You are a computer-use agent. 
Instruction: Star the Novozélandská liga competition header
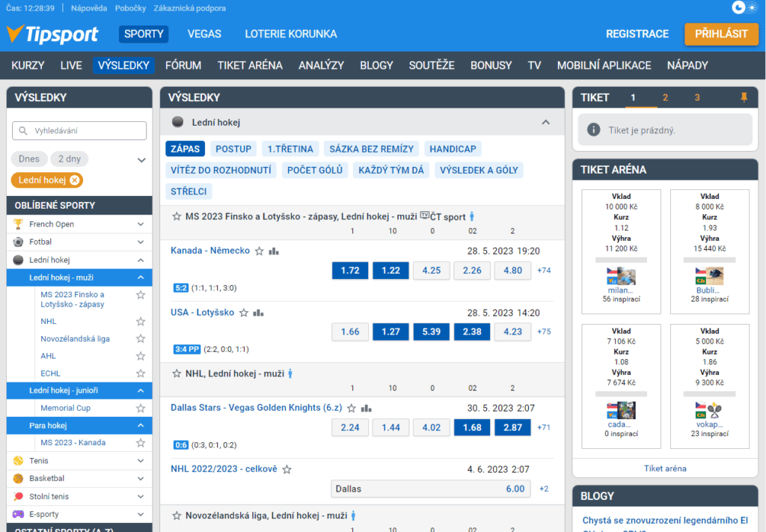tap(177, 516)
